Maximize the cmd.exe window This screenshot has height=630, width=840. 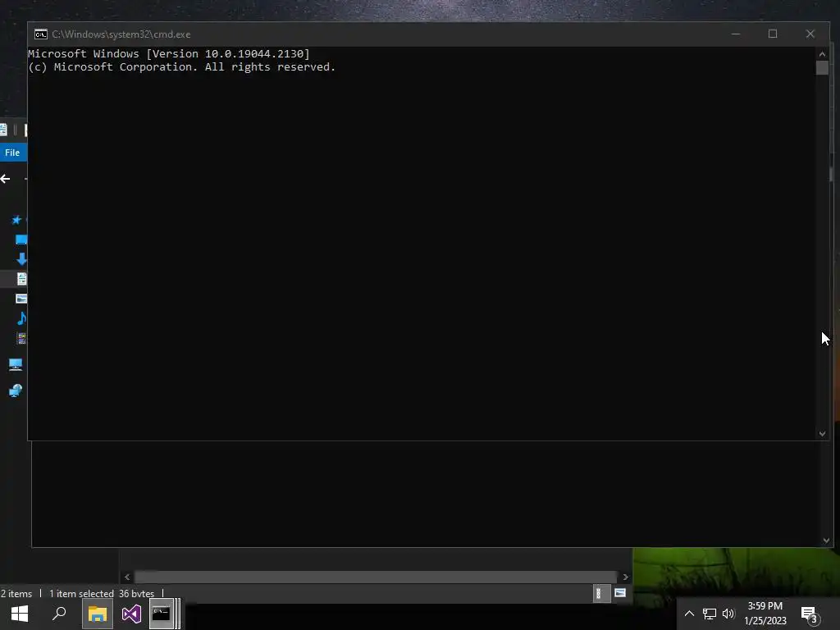pyautogui.click(x=773, y=34)
